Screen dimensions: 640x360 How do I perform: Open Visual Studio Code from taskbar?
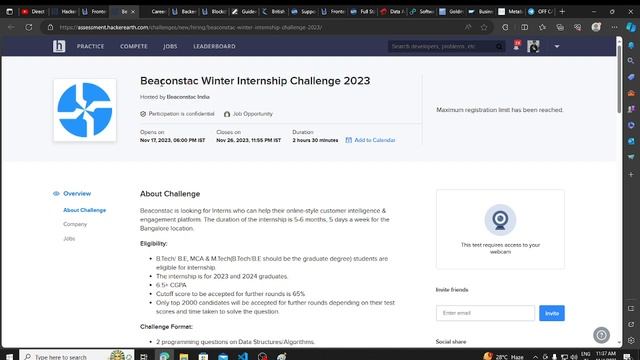coord(243,356)
